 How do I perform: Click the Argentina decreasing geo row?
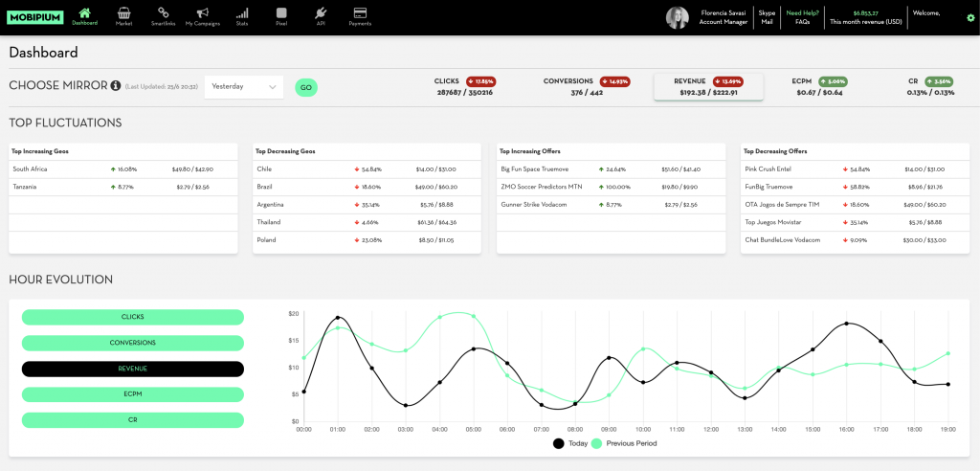[x=367, y=205]
